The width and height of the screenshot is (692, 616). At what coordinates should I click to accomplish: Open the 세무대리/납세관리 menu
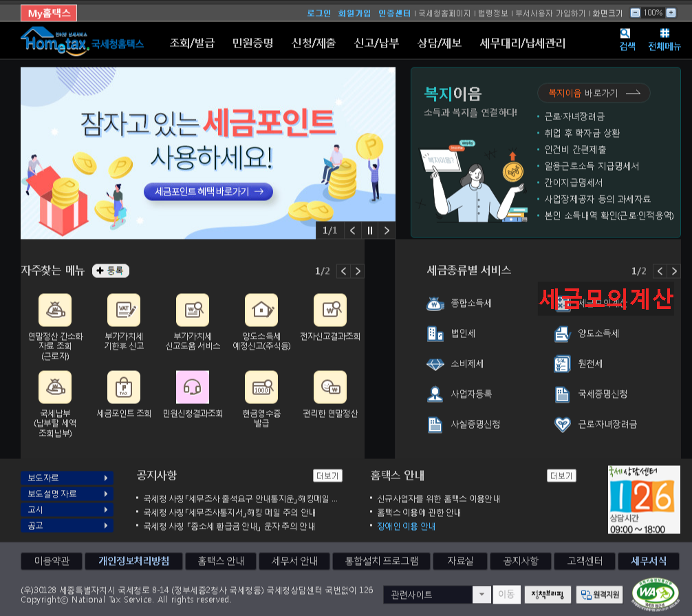pos(523,43)
